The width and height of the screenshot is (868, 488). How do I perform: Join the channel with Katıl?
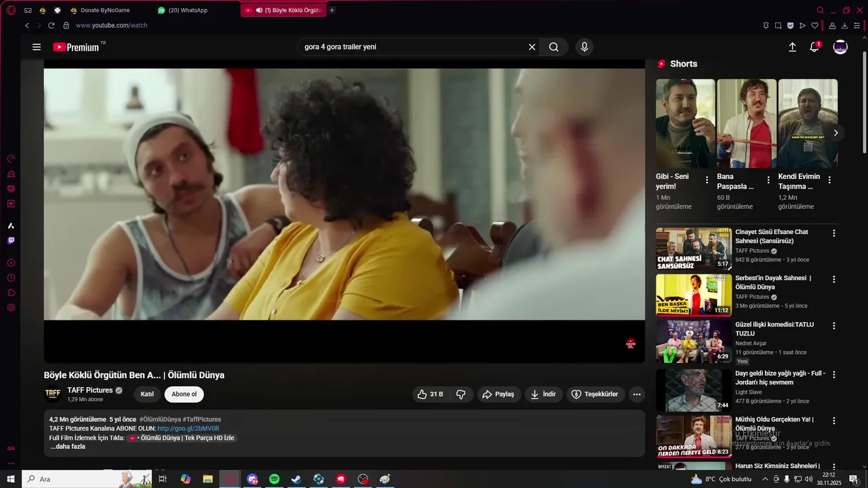click(147, 394)
